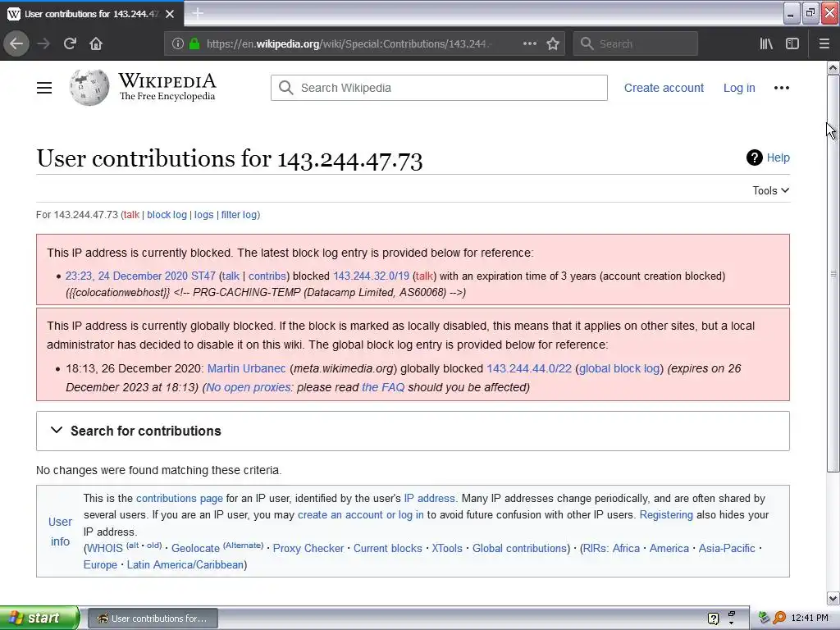
Task: Open Wikipedia personal tools ellipsis menu
Action: click(x=782, y=88)
